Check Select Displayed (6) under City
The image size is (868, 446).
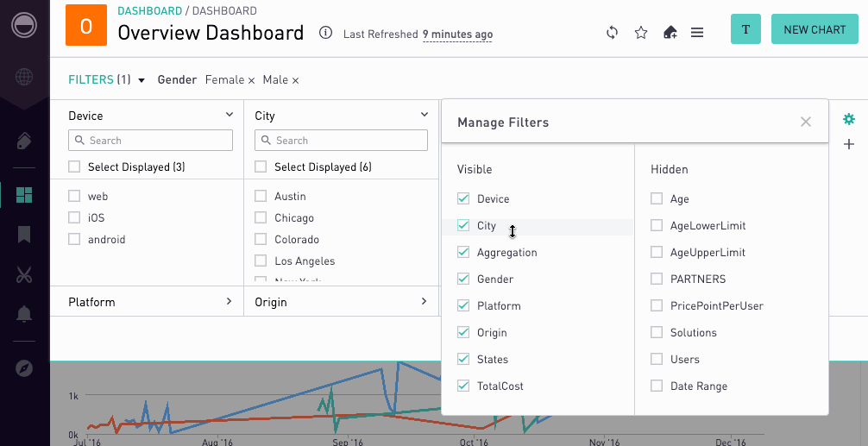click(x=261, y=166)
